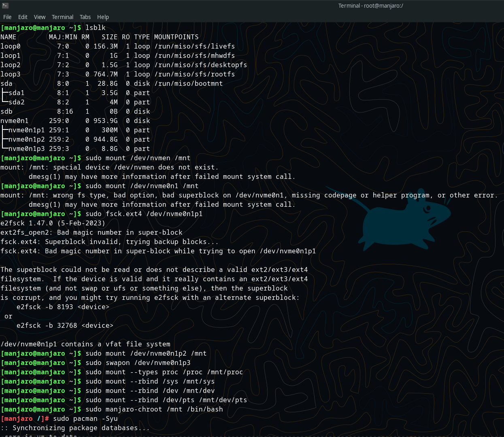Open the View menu
The image size is (504, 437).
click(39, 17)
